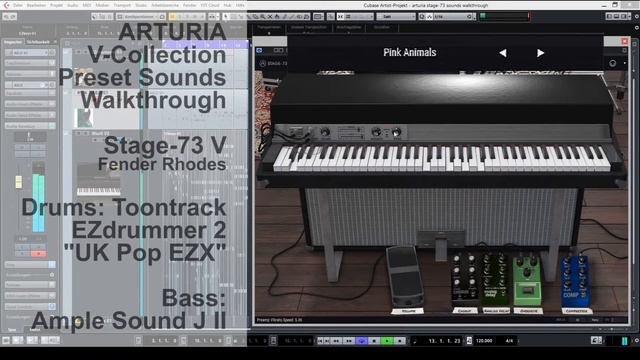Close the Stage-73 plugin window with red X

(624, 41)
